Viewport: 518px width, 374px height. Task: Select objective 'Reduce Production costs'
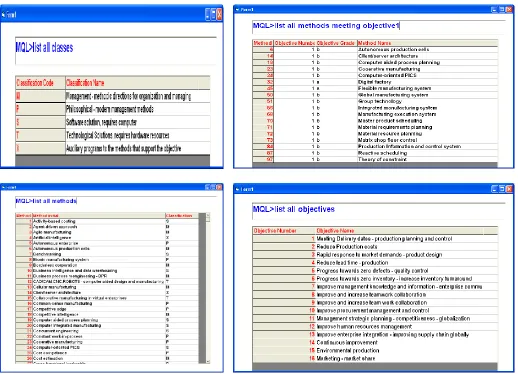tap(375, 247)
